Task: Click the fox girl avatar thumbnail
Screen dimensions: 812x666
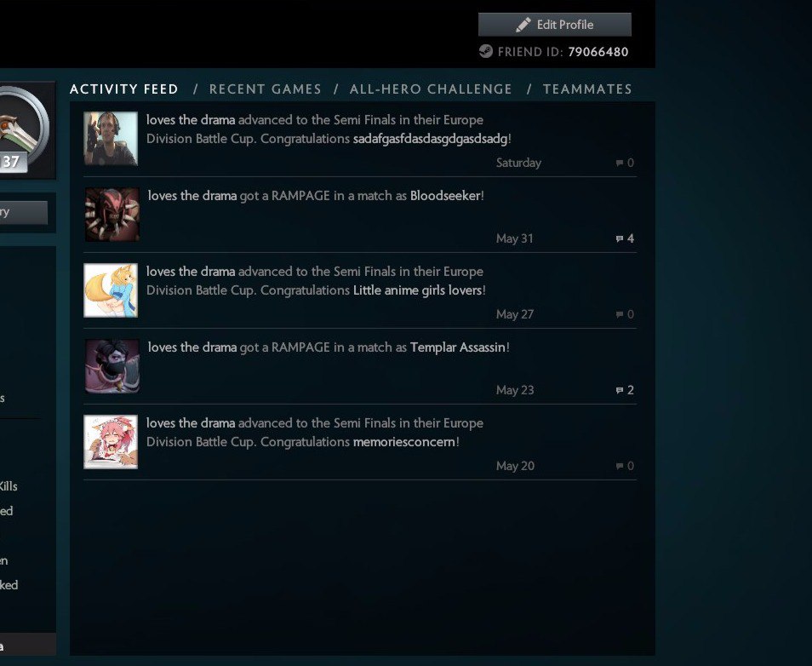Action: pyautogui.click(x=111, y=290)
